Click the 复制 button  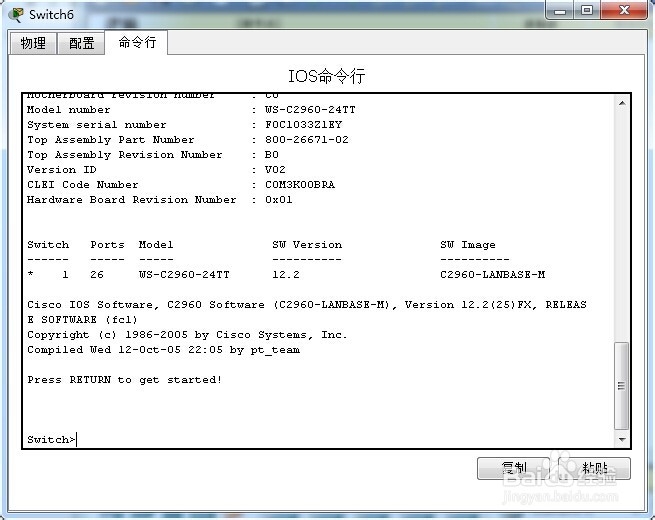coord(513,468)
